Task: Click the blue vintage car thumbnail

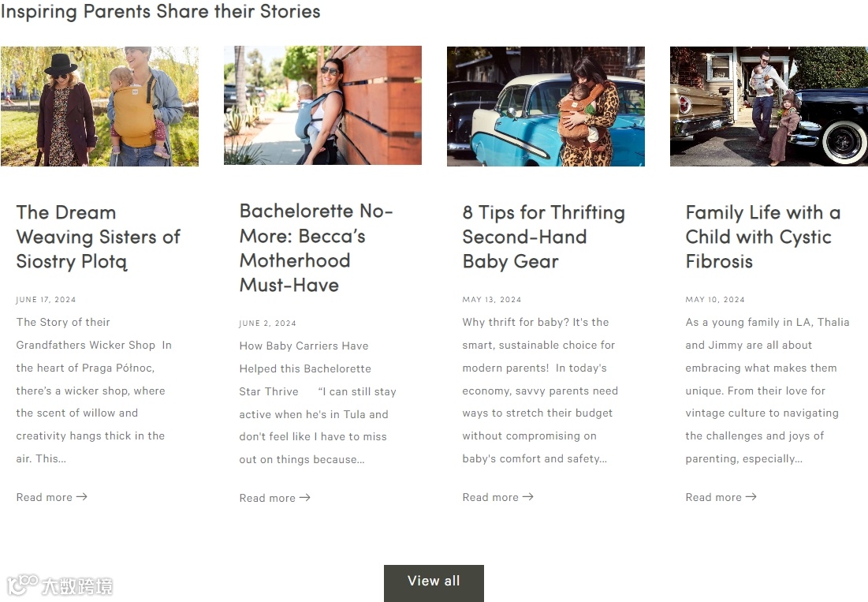Action: tap(546, 107)
